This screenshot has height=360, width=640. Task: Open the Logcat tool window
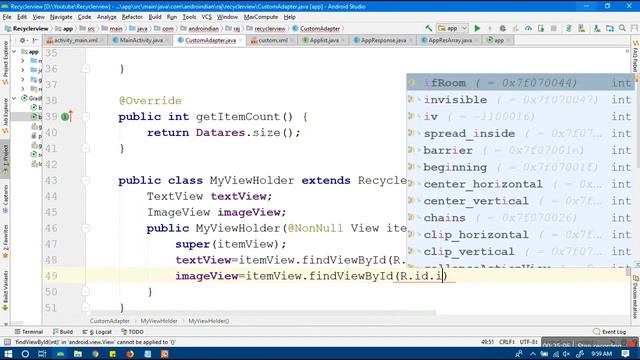point(97,332)
